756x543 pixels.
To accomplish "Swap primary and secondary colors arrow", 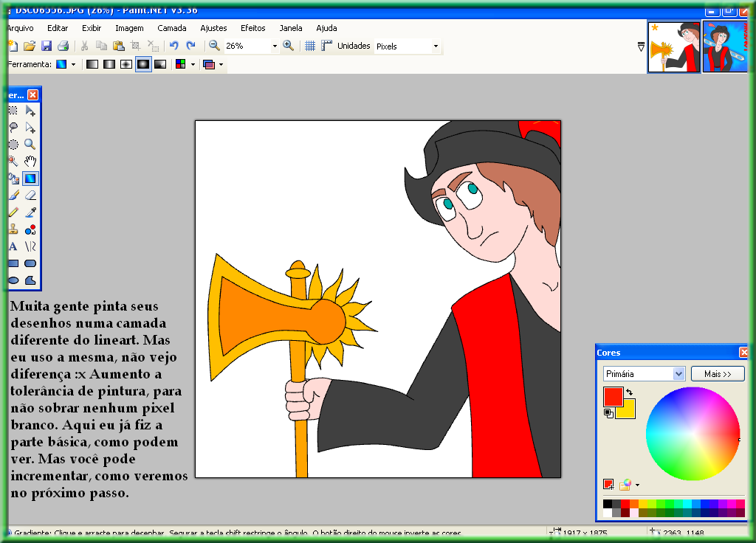I will click(629, 392).
